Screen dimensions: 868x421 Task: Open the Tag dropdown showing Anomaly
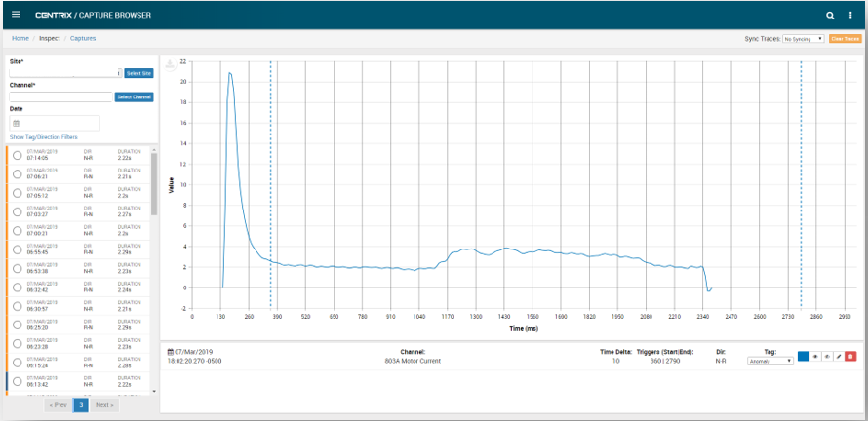[770, 361]
